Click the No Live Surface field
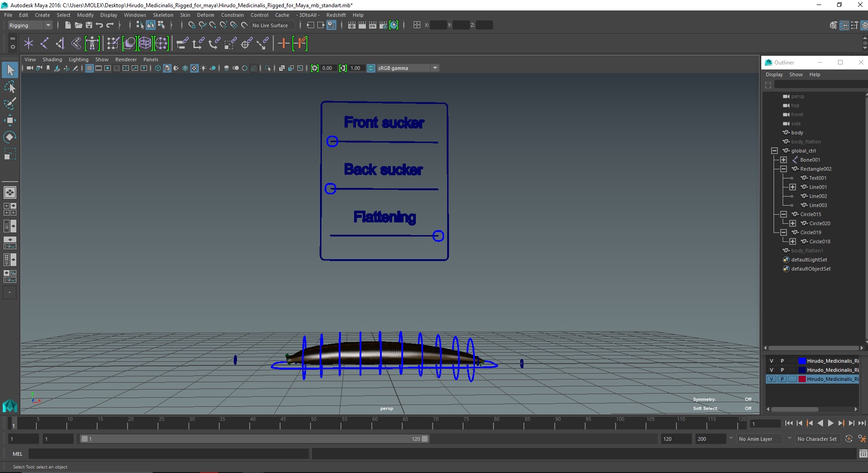The width and height of the screenshot is (868, 473). point(272,25)
